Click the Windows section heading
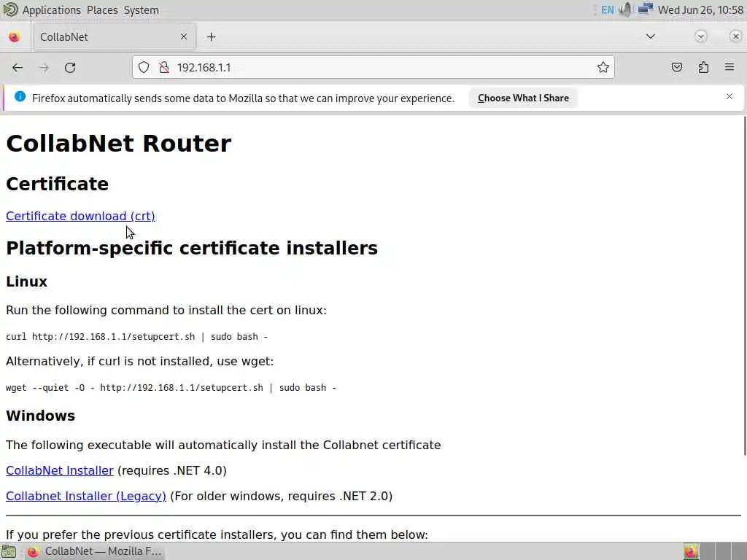 [x=41, y=416]
